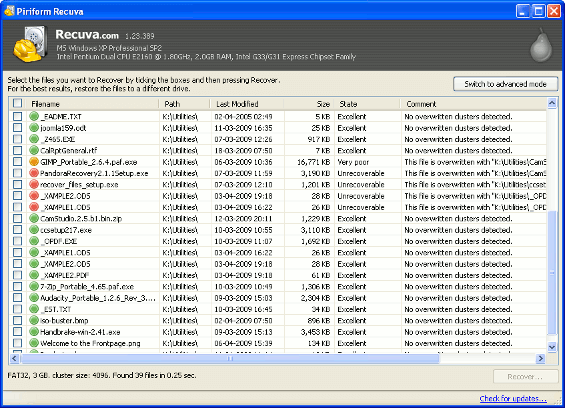Click the green status icon of excellent _XAMPLE2.ODS

[34, 264]
